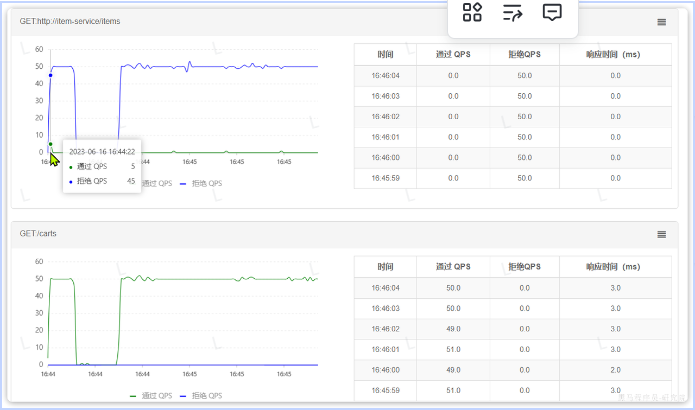Select 16:46:04 time cell in items table
Viewport: 695px width, 410px height.
tap(385, 76)
